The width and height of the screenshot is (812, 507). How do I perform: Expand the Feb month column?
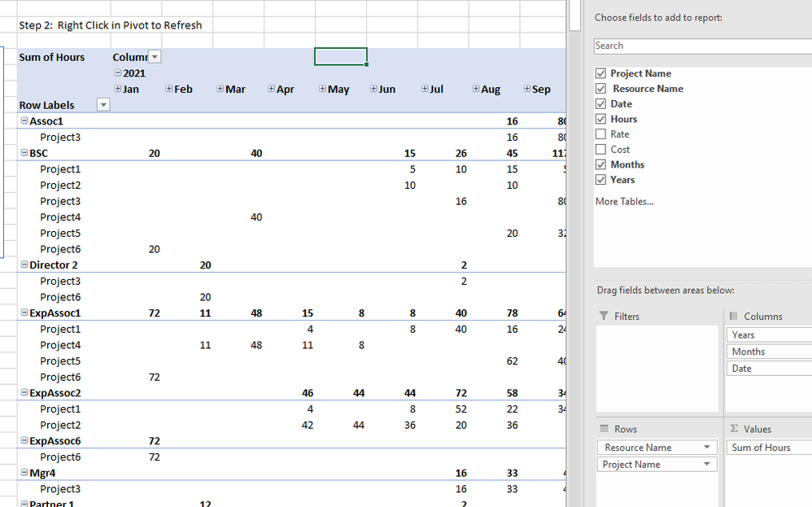[x=168, y=89]
